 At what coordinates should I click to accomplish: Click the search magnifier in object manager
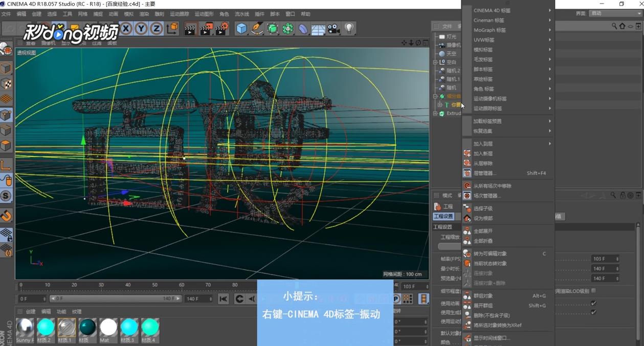coord(614,26)
